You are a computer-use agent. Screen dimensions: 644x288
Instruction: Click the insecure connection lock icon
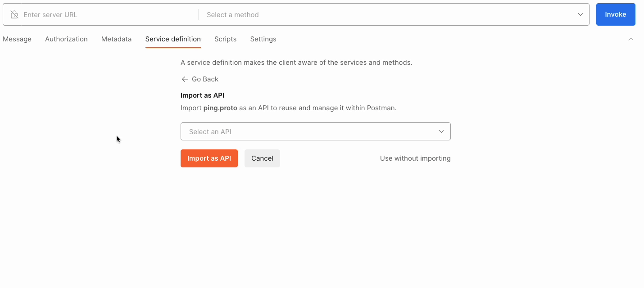[x=14, y=14]
